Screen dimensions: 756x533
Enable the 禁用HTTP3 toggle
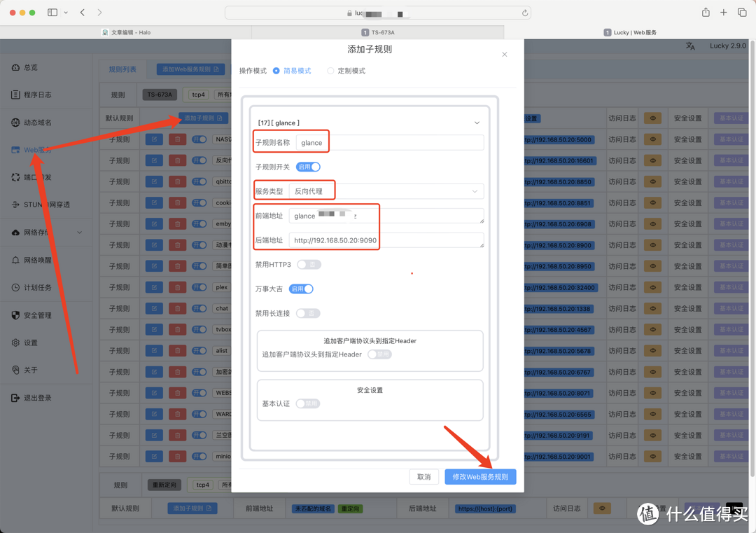[307, 264]
